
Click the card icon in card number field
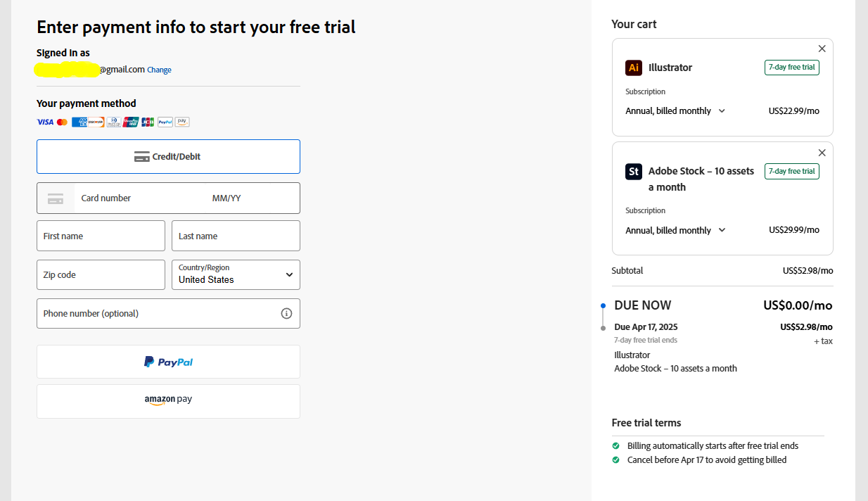[56, 198]
